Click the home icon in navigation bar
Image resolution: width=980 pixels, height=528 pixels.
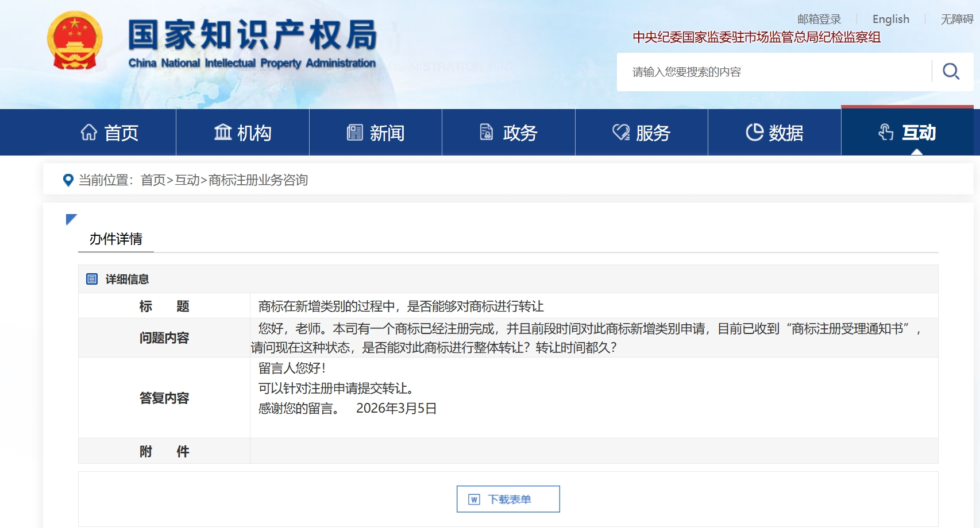pos(89,133)
